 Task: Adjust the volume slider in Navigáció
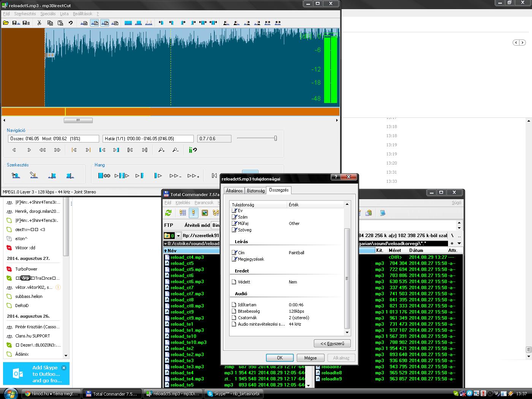(275, 138)
